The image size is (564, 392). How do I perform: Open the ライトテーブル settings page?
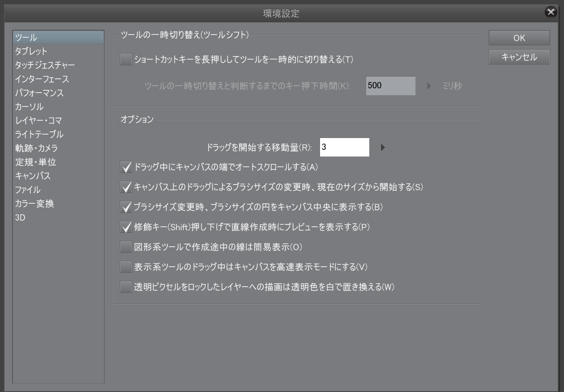(39, 135)
